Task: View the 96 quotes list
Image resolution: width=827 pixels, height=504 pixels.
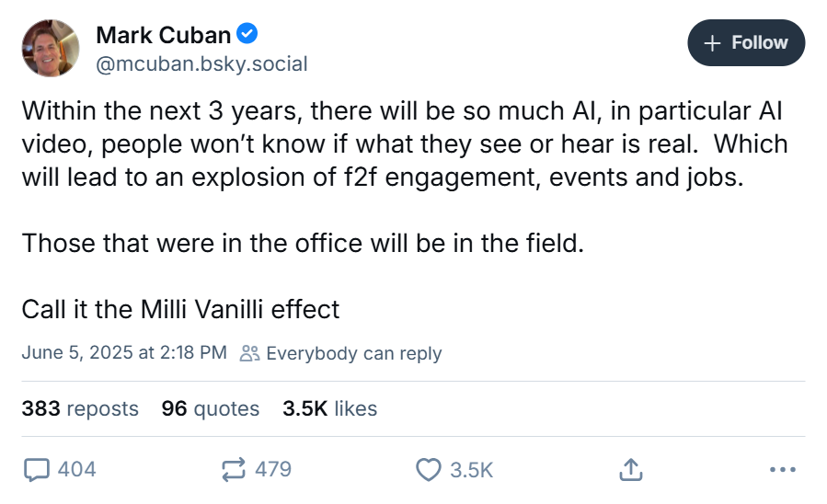Action: pos(210,408)
